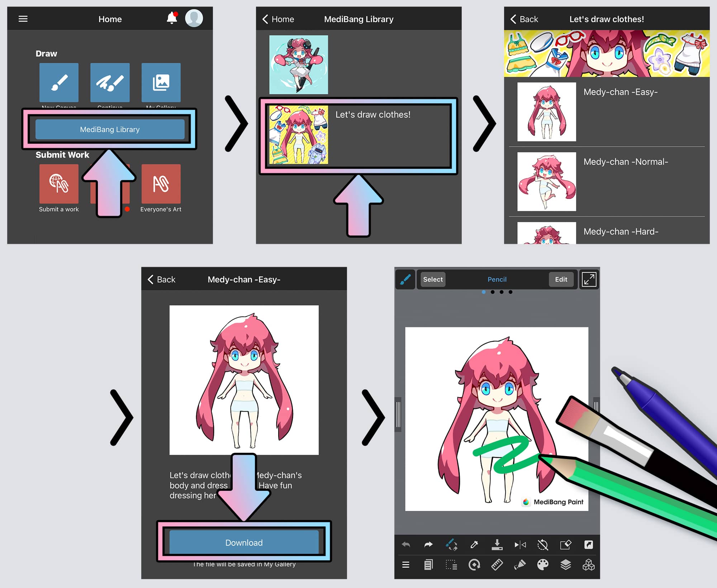Open the Medy-chan with pen thumbnail
This screenshot has height=588, width=717.
[x=299, y=65]
